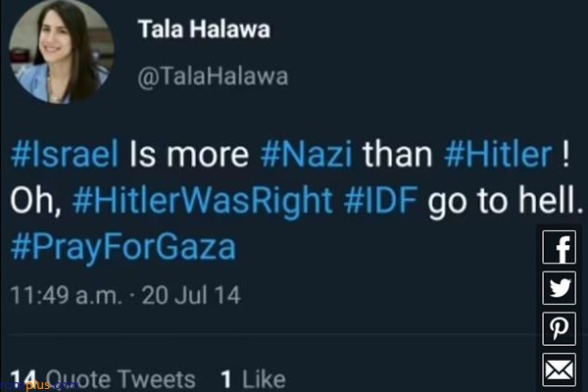
Task: Share via the Twitter bird icon
Action: point(559,288)
